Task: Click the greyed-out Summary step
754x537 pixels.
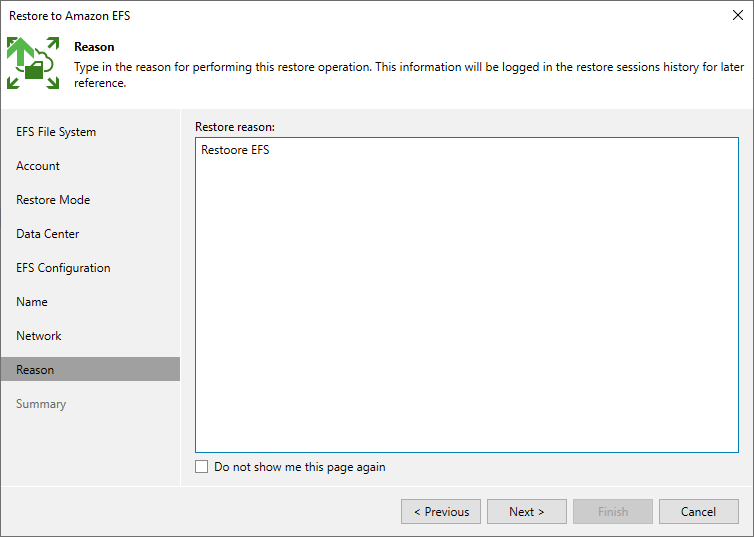Action: [41, 404]
